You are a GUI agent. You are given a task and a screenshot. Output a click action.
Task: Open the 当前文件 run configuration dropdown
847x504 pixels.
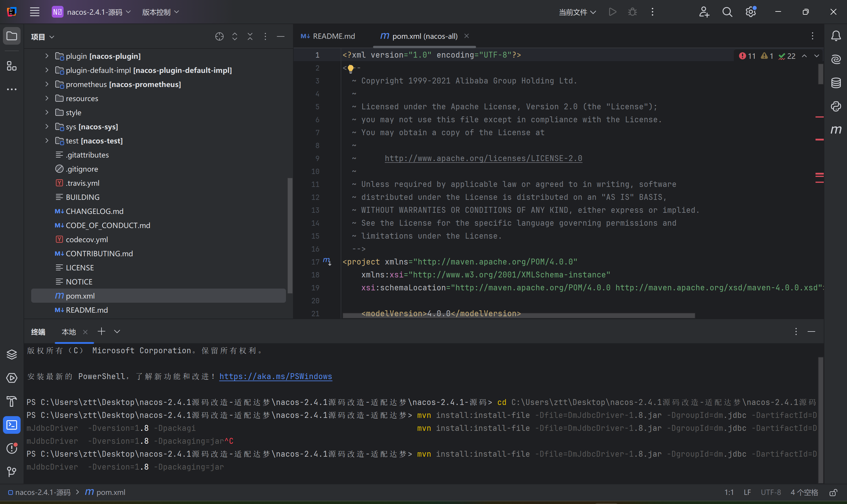(x=577, y=12)
